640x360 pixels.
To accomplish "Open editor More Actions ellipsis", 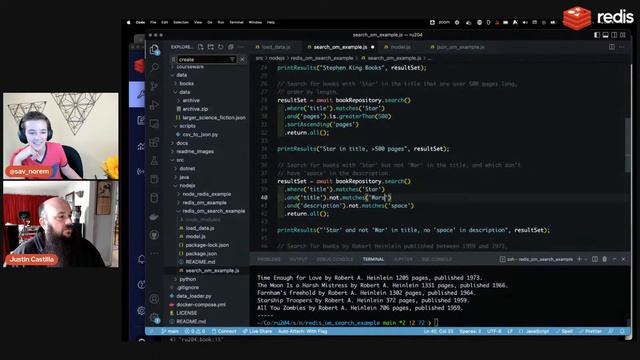I will point(622,47).
